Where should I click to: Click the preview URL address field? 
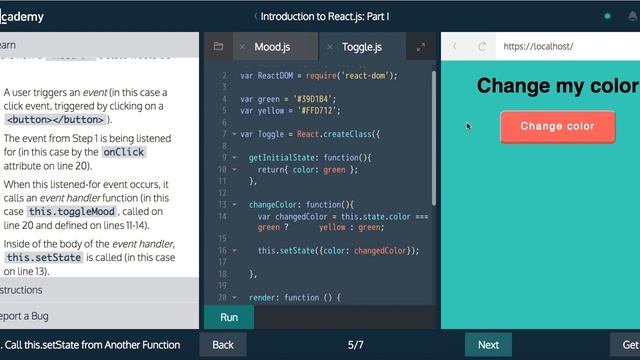[568, 46]
